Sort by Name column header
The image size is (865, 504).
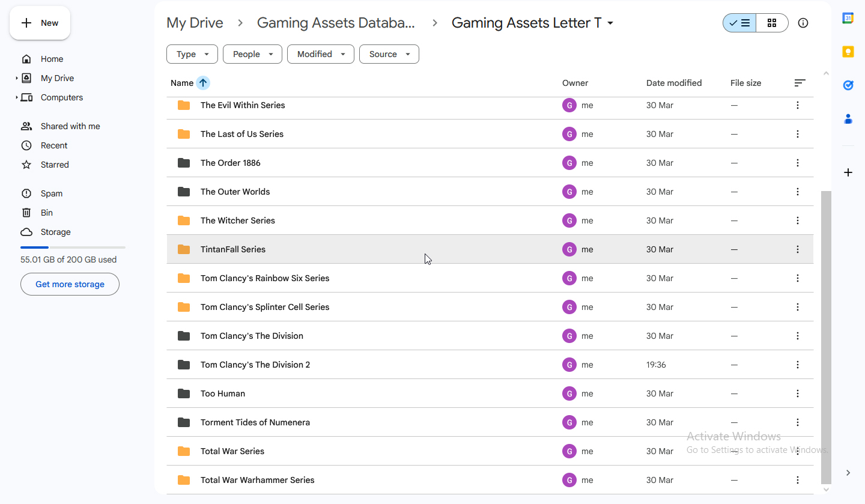[182, 83]
